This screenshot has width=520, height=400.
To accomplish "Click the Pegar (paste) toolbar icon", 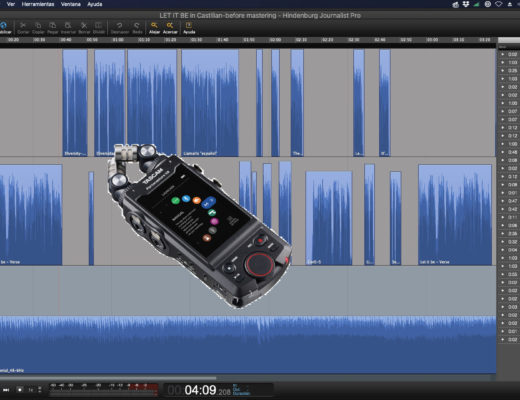I will coord(52,26).
